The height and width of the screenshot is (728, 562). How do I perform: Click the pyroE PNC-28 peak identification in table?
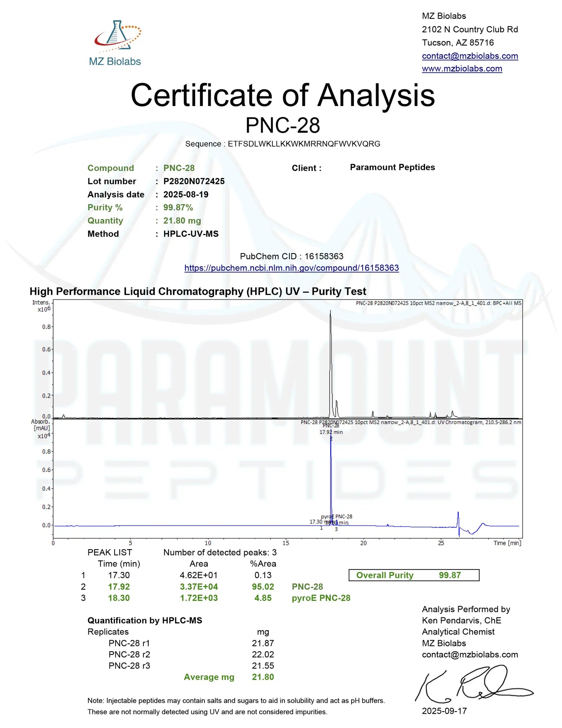point(321,598)
